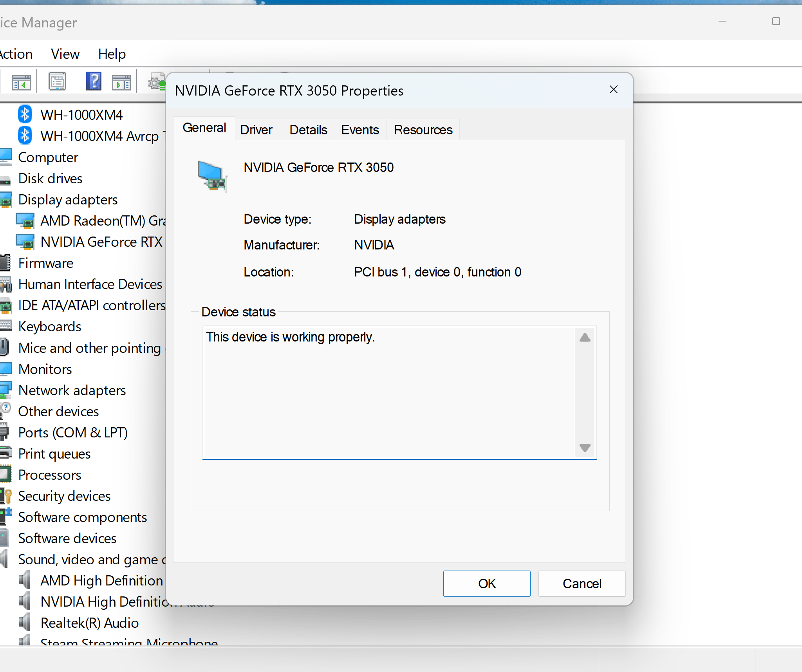
Task: Click the Help question mark toolbar icon
Action: click(94, 81)
